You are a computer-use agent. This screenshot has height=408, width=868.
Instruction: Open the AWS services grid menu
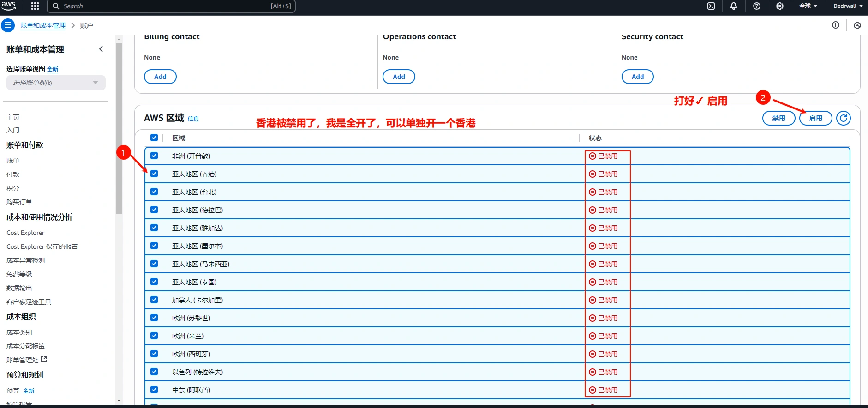click(35, 6)
